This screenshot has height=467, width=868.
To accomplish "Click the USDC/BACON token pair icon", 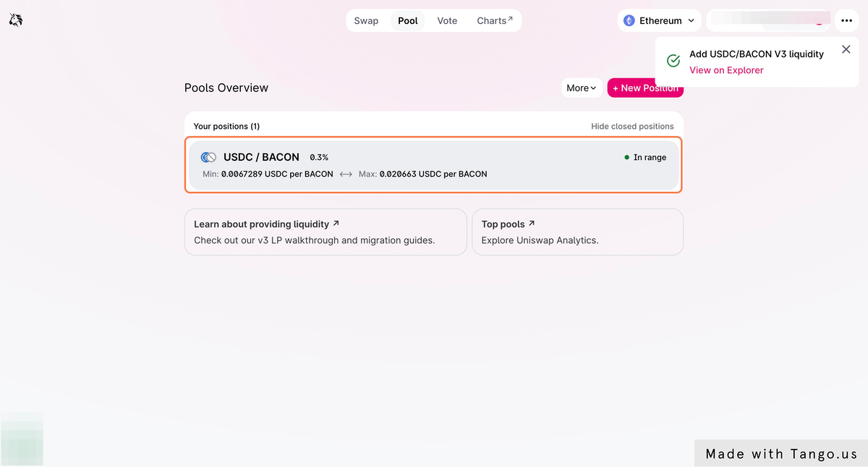I will 208,157.
